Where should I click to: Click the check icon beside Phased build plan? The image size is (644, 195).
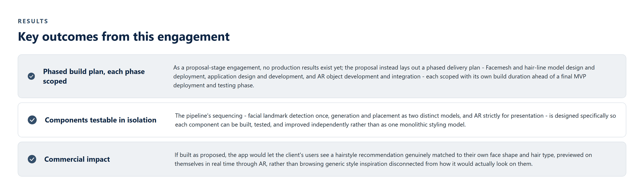(31, 76)
